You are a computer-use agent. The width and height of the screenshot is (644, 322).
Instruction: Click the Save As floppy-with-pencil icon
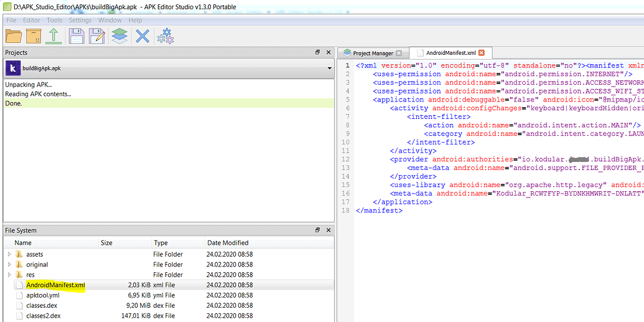click(x=97, y=36)
